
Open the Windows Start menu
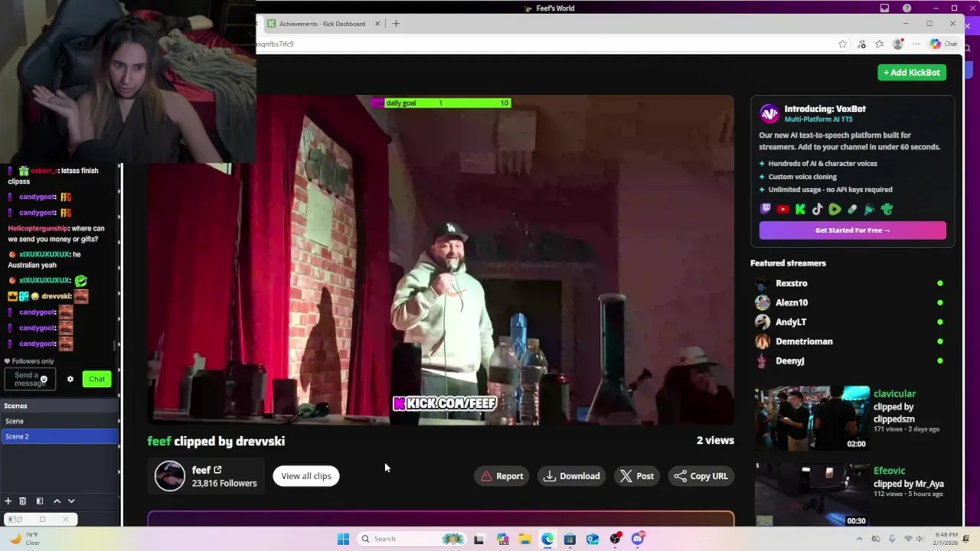coord(343,539)
